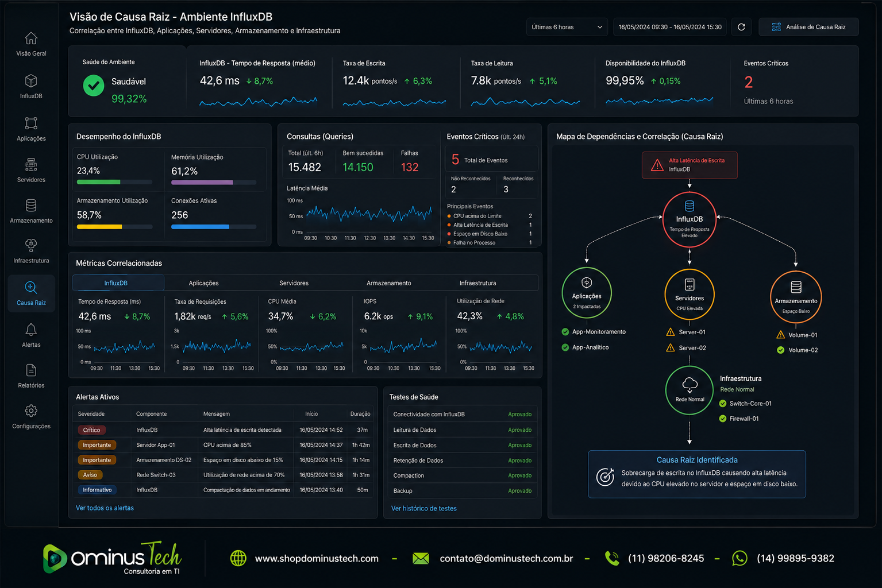
Task: Select the InfluxDB node in dependency map
Action: [690, 219]
